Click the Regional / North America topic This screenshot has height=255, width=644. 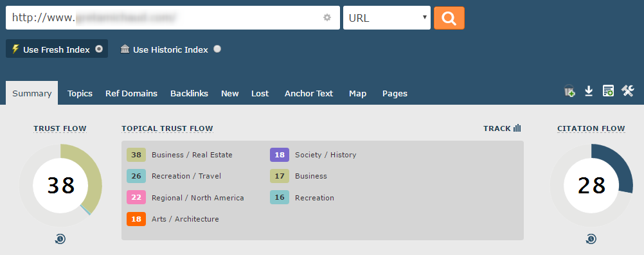pyautogui.click(x=197, y=197)
